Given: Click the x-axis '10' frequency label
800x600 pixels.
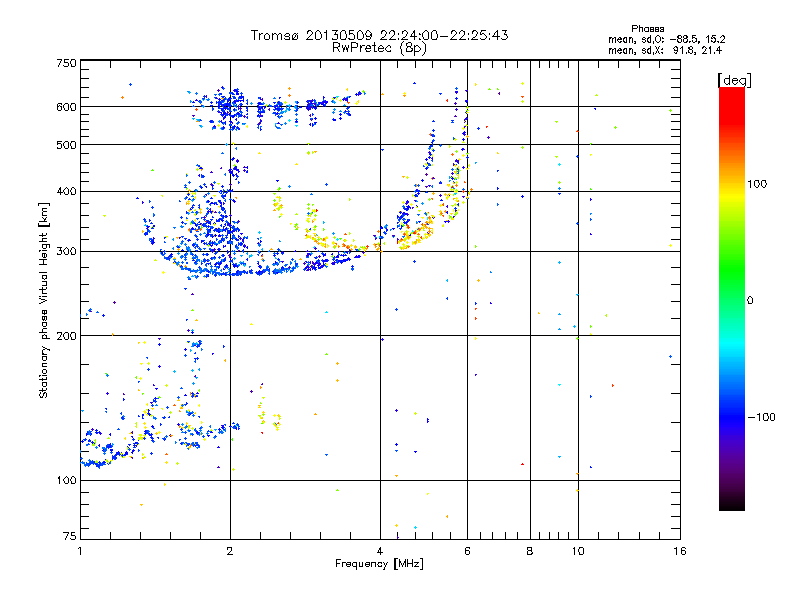Looking at the screenshot, I should pos(578,551).
